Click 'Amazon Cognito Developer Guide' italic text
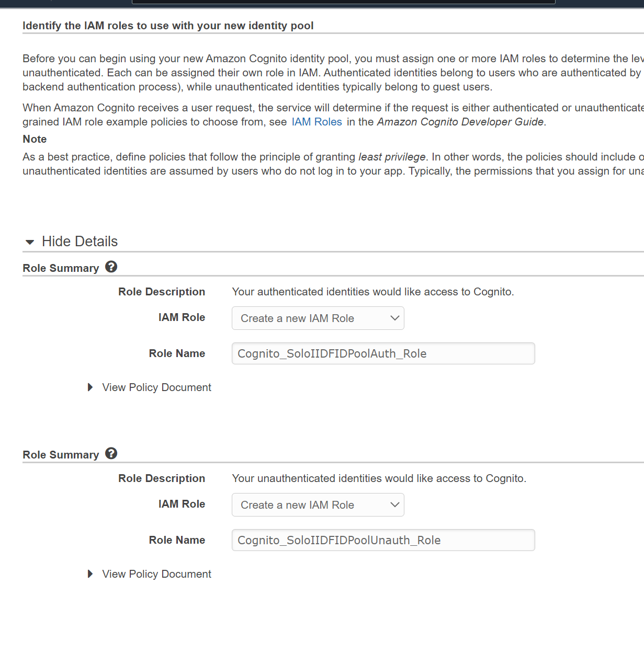 [x=460, y=122]
